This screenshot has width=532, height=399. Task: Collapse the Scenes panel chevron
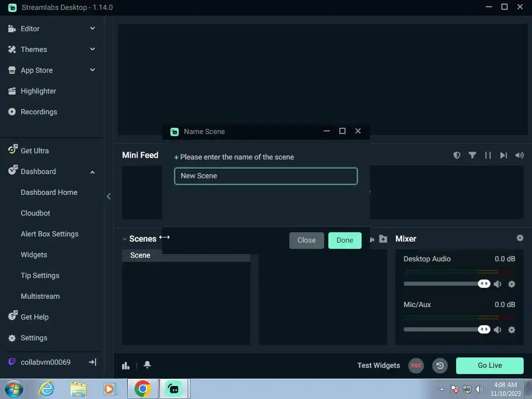[125, 239]
